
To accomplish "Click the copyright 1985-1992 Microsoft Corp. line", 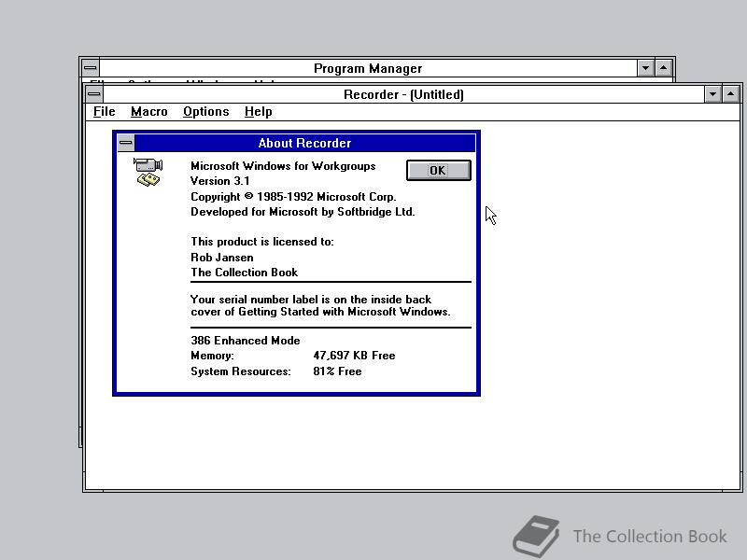I will click(x=293, y=197).
